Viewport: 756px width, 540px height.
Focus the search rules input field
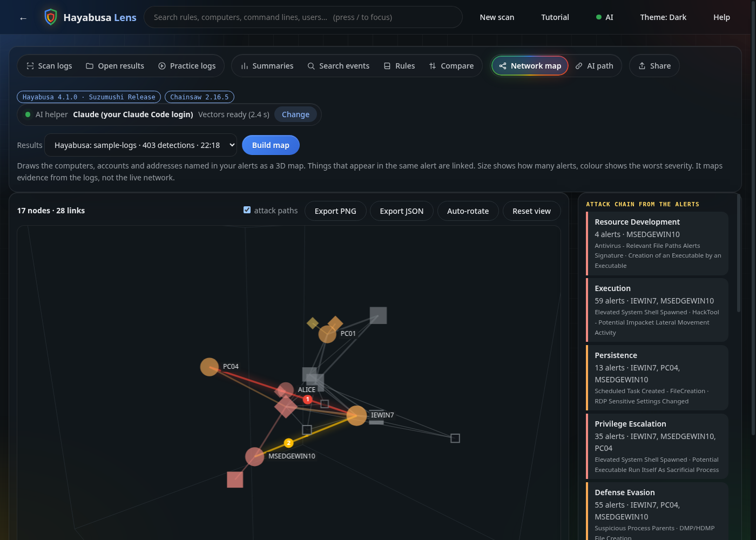tap(303, 17)
